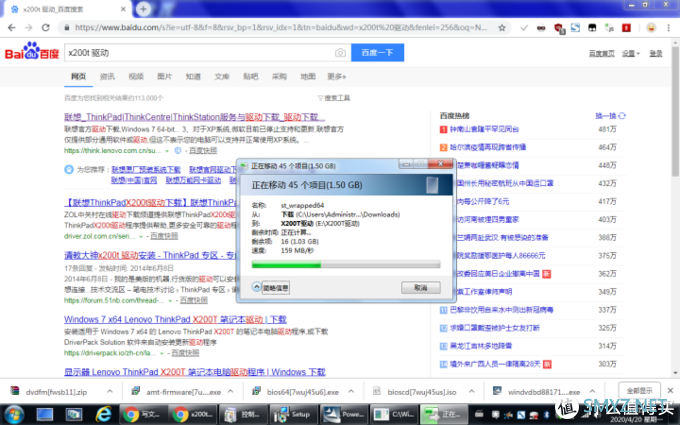Open the 设置 dropdown at top right
The image size is (680, 425).
[x=631, y=53]
